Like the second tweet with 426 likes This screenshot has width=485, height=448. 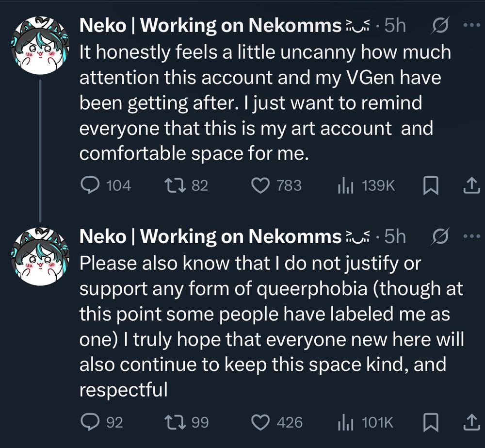tap(262, 422)
